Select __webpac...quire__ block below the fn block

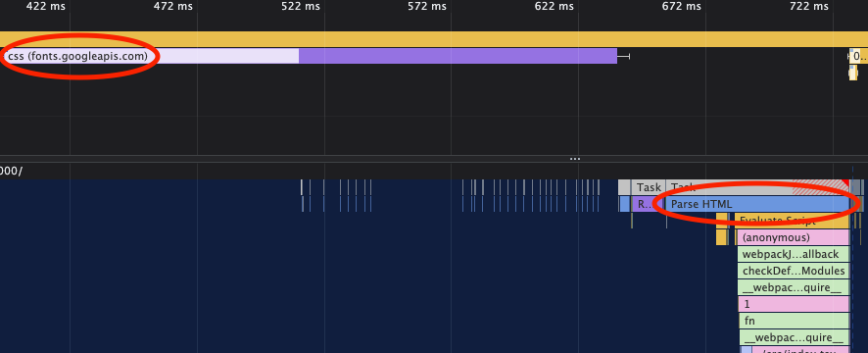794,337
